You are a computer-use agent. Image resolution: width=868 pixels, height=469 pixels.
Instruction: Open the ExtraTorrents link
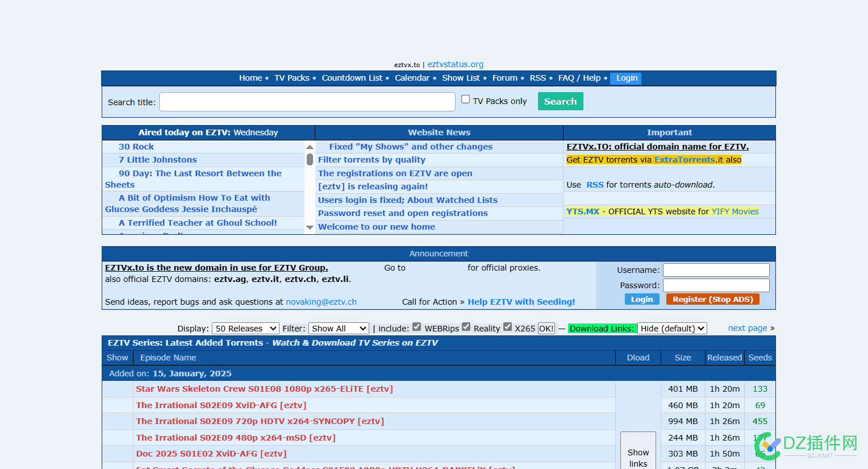click(685, 160)
